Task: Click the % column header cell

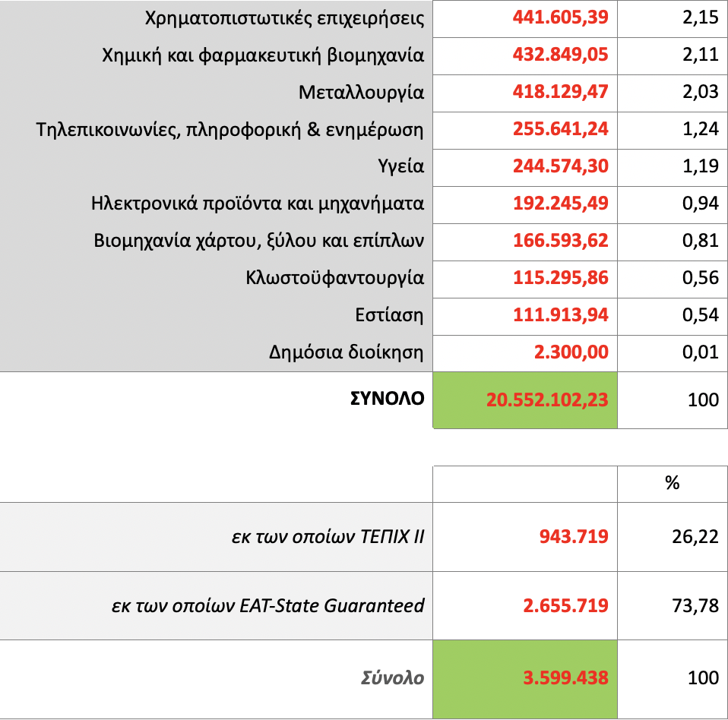Action: click(x=672, y=484)
